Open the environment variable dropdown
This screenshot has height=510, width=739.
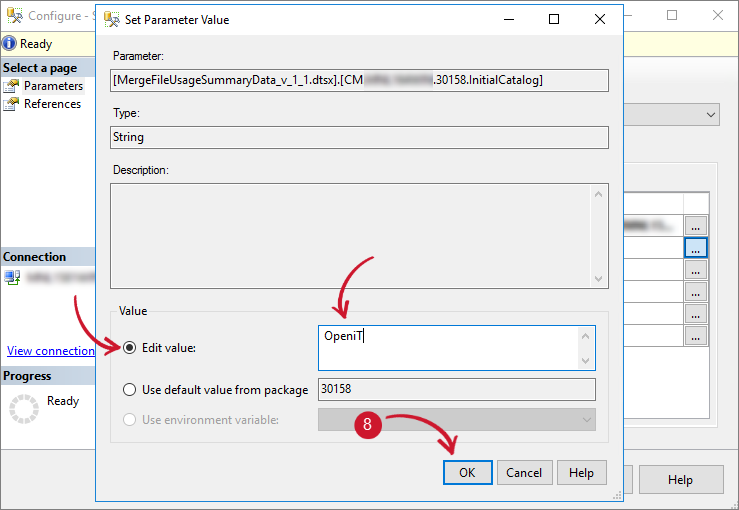pos(457,420)
